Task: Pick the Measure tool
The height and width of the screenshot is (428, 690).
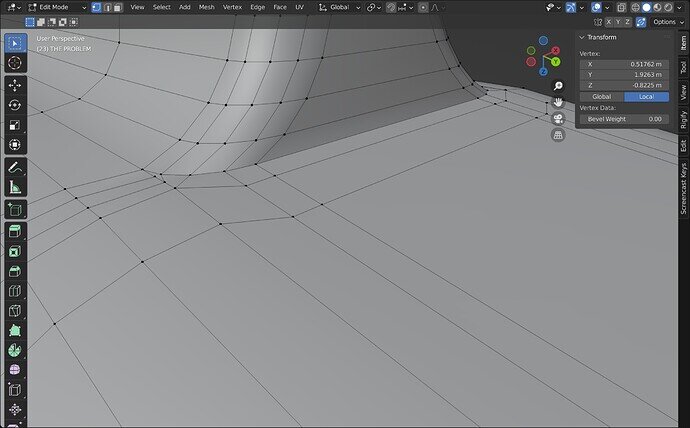Action: pyautogui.click(x=15, y=187)
